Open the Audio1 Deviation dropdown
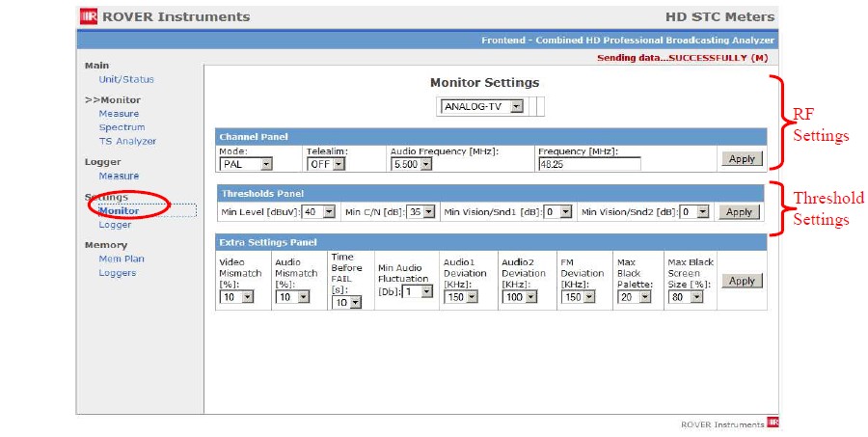This screenshot has height=437, width=868. pos(461,297)
